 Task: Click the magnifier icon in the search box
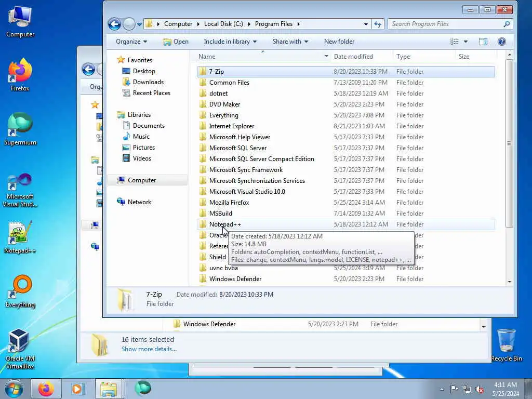(507, 24)
